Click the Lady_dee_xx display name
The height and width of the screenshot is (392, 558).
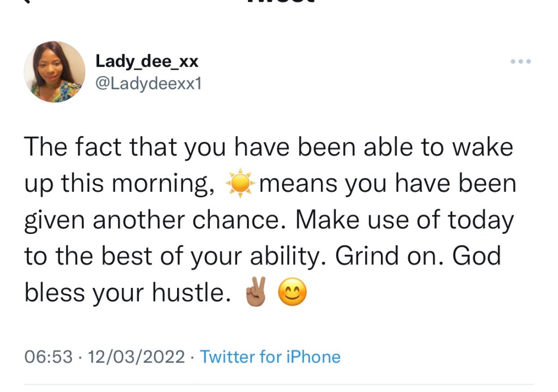pyautogui.click(x=147, y=62)
